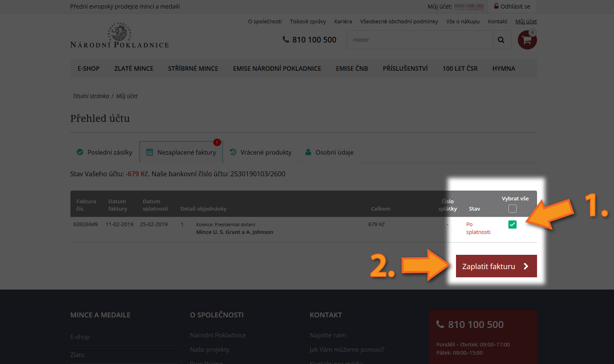The image size is (614, 364).
Task: Click the Kolekce: Presidential dollars text
Action: [x=226, y=225]
